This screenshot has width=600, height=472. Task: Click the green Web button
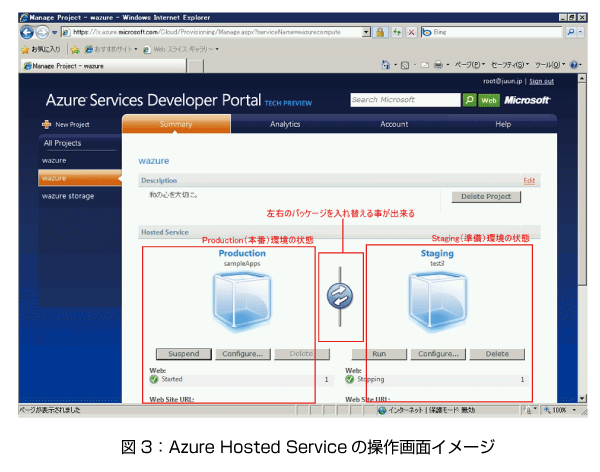(489, 100)
